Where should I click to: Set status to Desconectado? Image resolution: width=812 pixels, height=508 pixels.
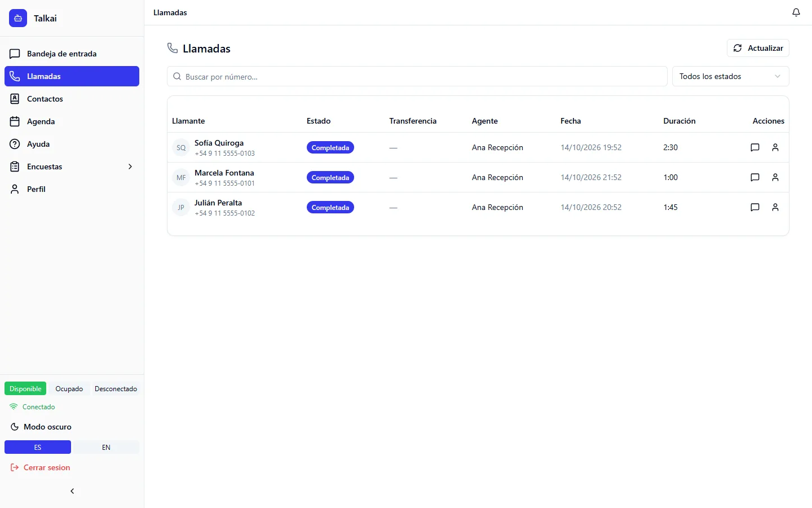pyautogui.click(x=116, y=389)
